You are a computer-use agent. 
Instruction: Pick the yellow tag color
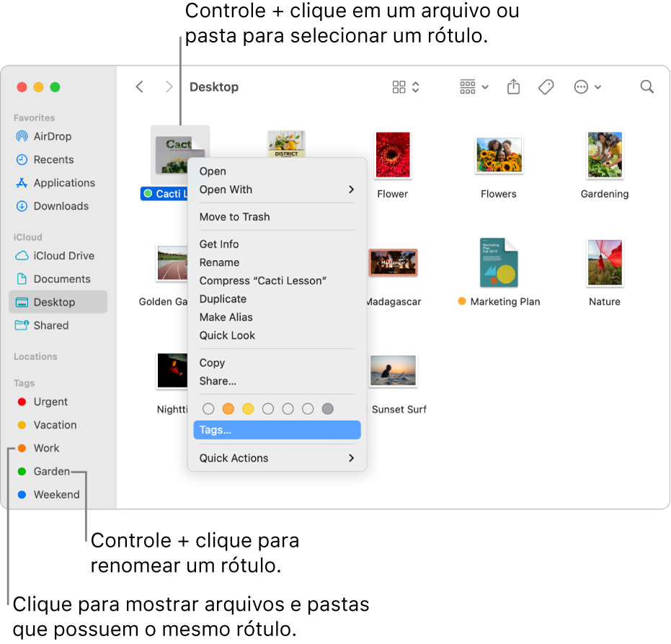pyautogui.click(x=248, y=409)
